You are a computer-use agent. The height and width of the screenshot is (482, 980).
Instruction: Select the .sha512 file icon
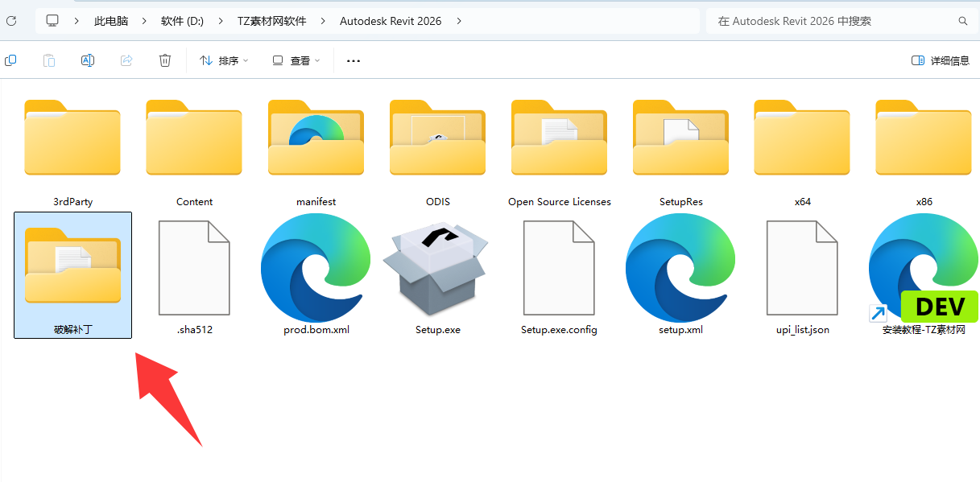point(194,267)
